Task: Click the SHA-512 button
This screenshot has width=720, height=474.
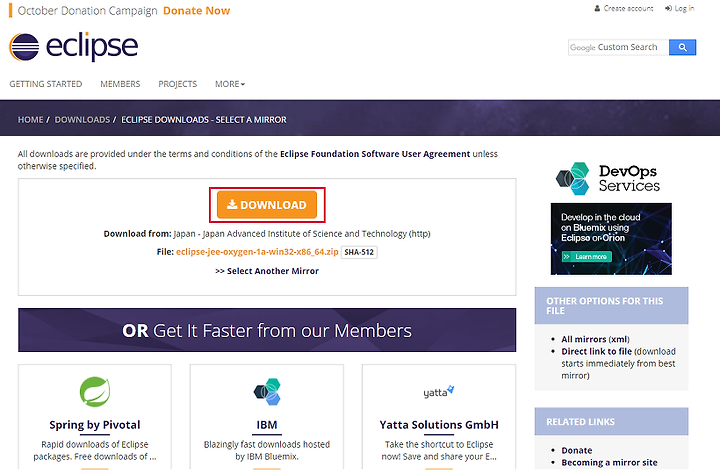Action: (x=359, y=252)
